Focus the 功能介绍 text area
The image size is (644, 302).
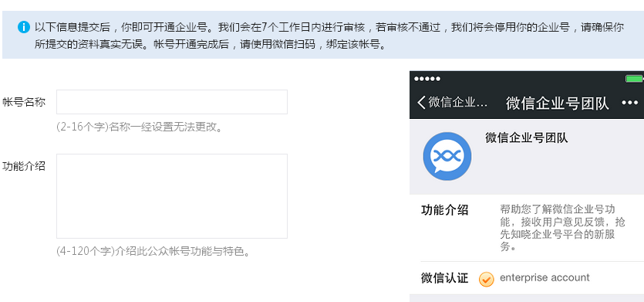pyautogui.click(x=172, y=196)
